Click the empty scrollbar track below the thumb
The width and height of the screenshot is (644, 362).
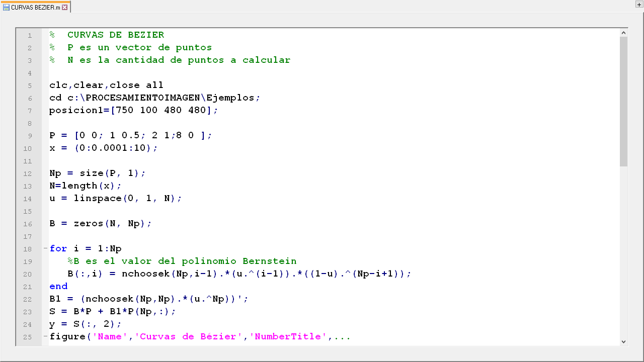[624, 251]
